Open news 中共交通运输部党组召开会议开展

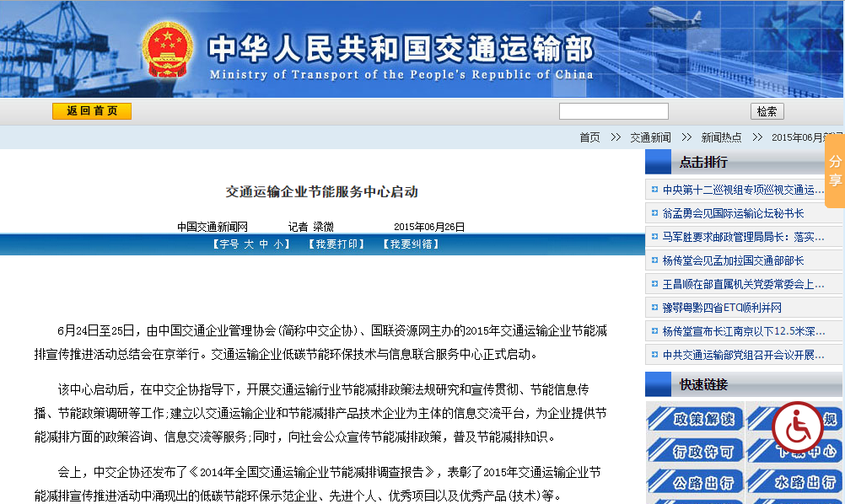(x=743, y=355)
